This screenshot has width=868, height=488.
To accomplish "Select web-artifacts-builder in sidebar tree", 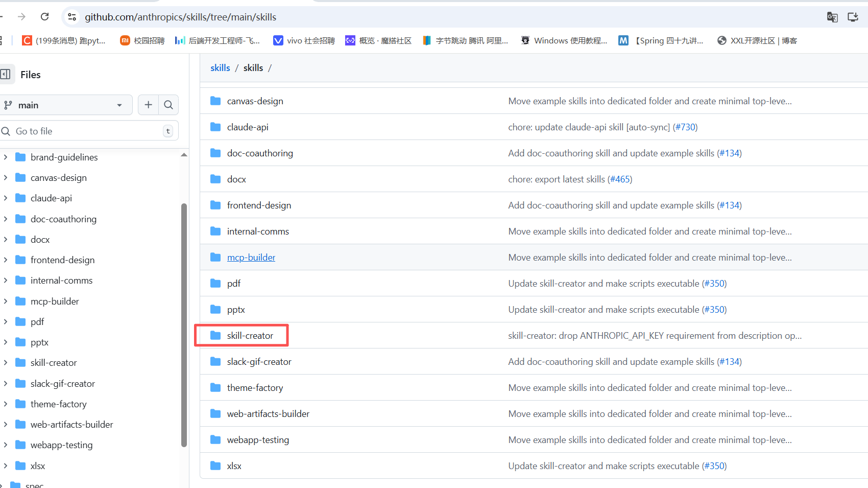I will [71, 424].
